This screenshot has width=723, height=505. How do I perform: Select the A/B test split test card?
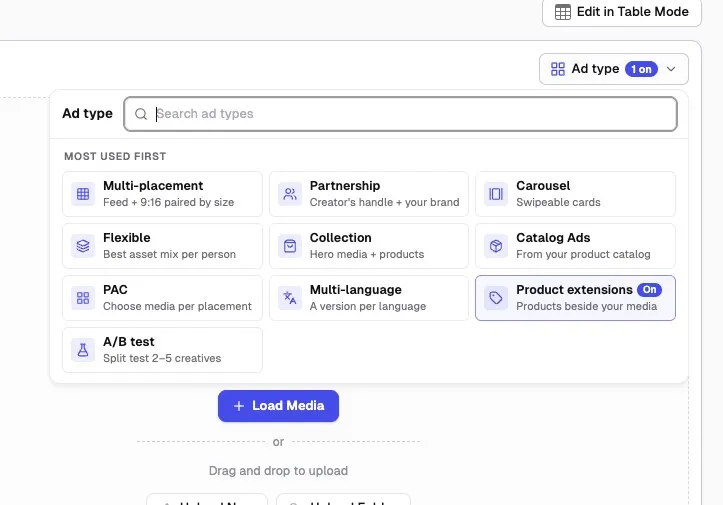[x=162, y=350]
